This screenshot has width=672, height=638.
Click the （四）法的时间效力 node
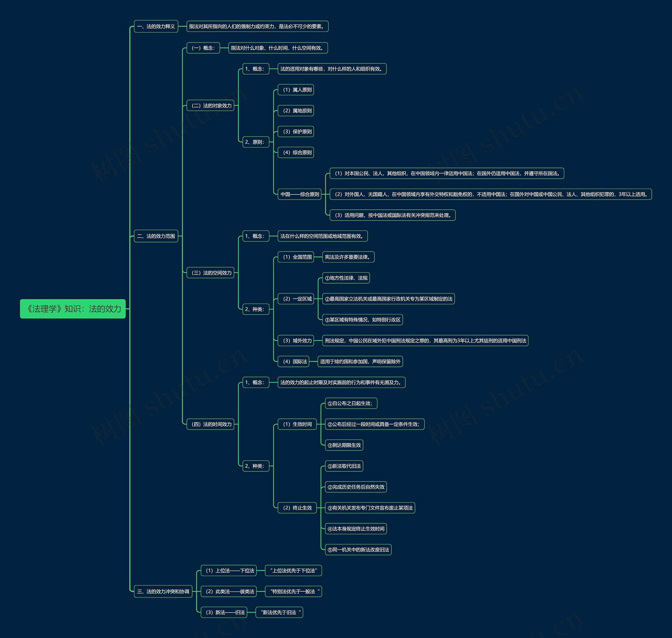(x=210, y=424)
